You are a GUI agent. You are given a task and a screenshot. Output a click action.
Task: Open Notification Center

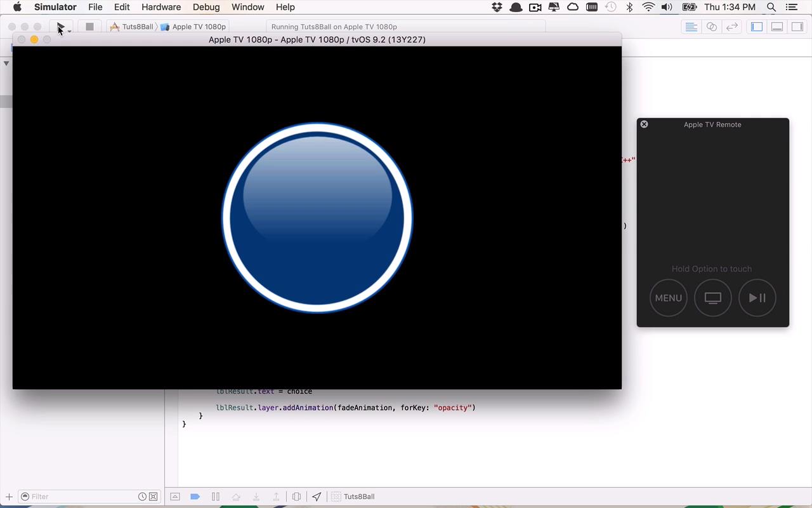791,7
